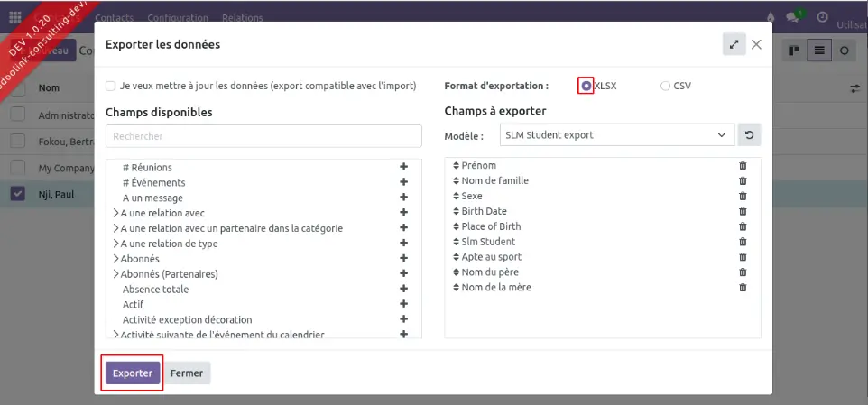This screenshot has height=405, width=868.
Task: Select XLSX export format
Action: point(586,86)
